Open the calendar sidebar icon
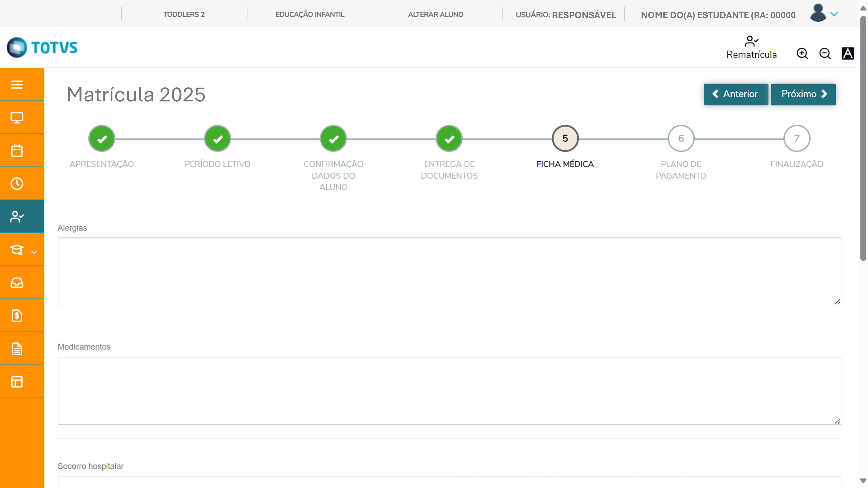The image size is (868, 488). point(17,150)
